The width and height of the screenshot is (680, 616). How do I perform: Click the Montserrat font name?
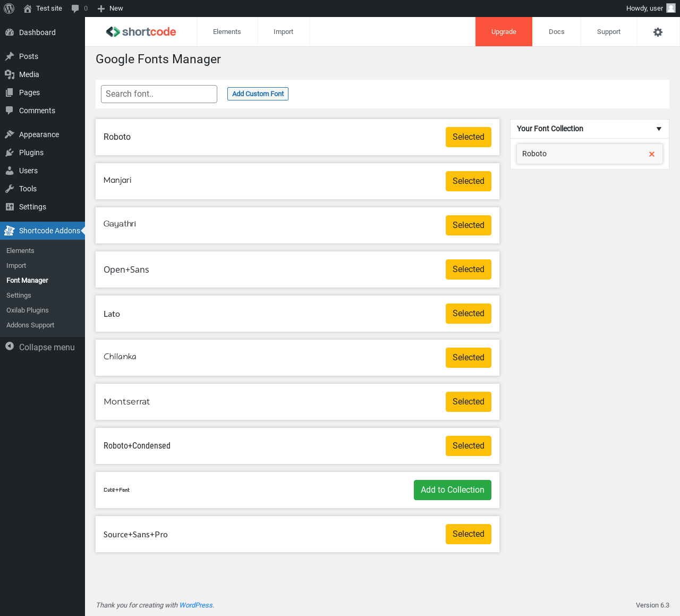point(126,402)
